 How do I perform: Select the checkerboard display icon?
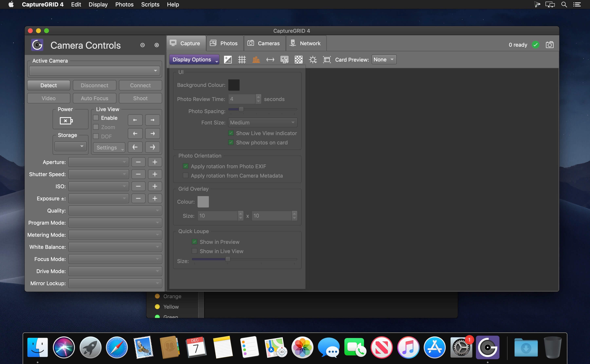tap(298, 59)
